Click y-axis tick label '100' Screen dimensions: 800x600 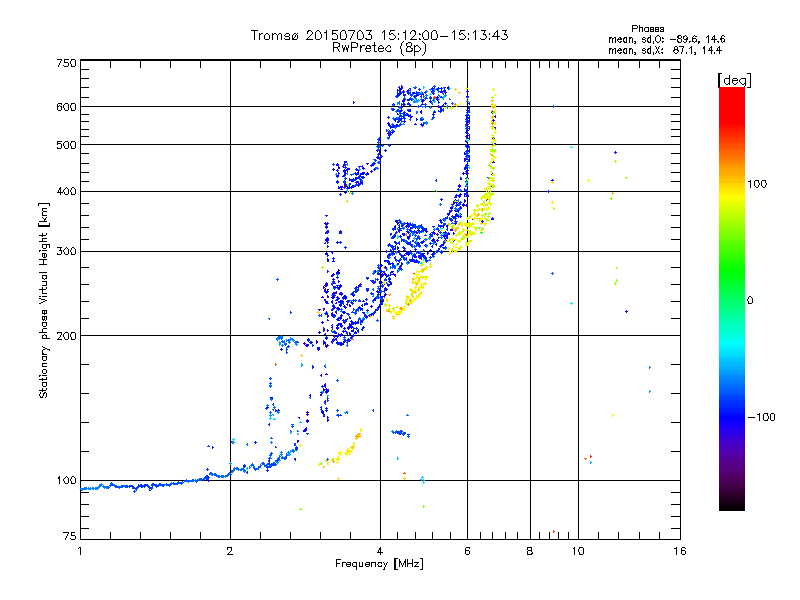[x=66, y=481]
